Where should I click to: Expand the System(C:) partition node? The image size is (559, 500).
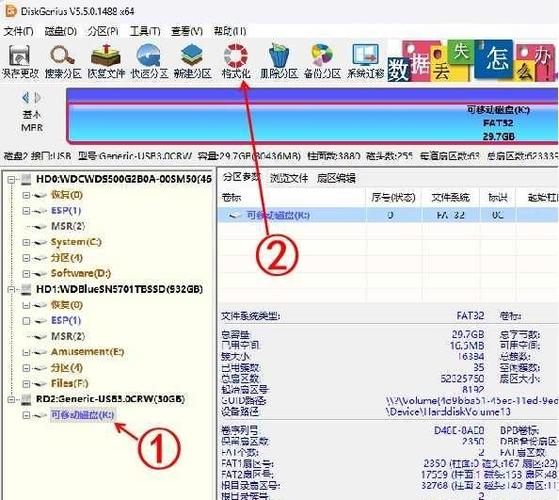26,242
